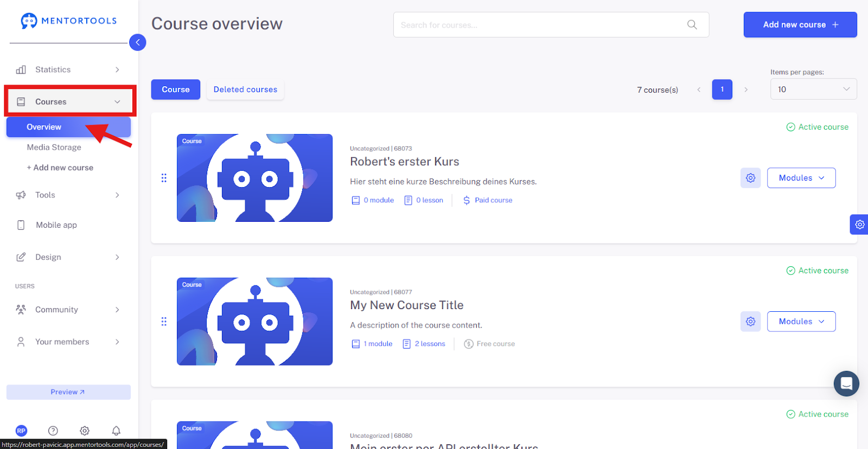
Task: Click Active course status on My New Course Title
Action: click(818, 271)
